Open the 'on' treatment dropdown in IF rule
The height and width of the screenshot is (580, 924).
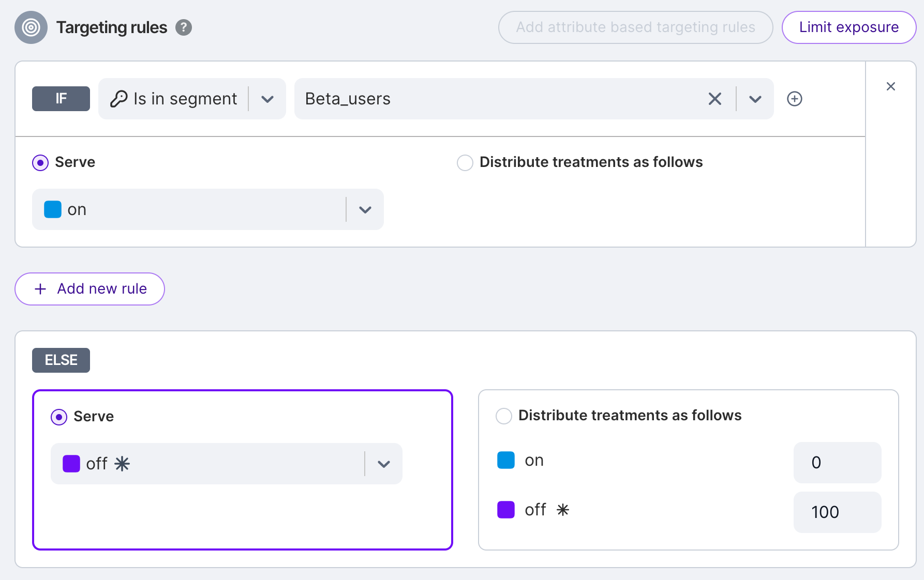pyautogui.click(x=365, y=209)
